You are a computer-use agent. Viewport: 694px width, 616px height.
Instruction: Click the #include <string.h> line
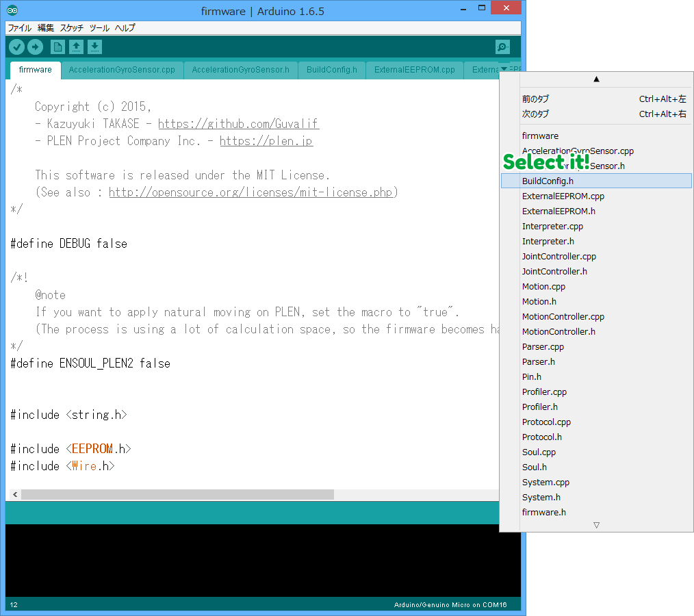68,415
